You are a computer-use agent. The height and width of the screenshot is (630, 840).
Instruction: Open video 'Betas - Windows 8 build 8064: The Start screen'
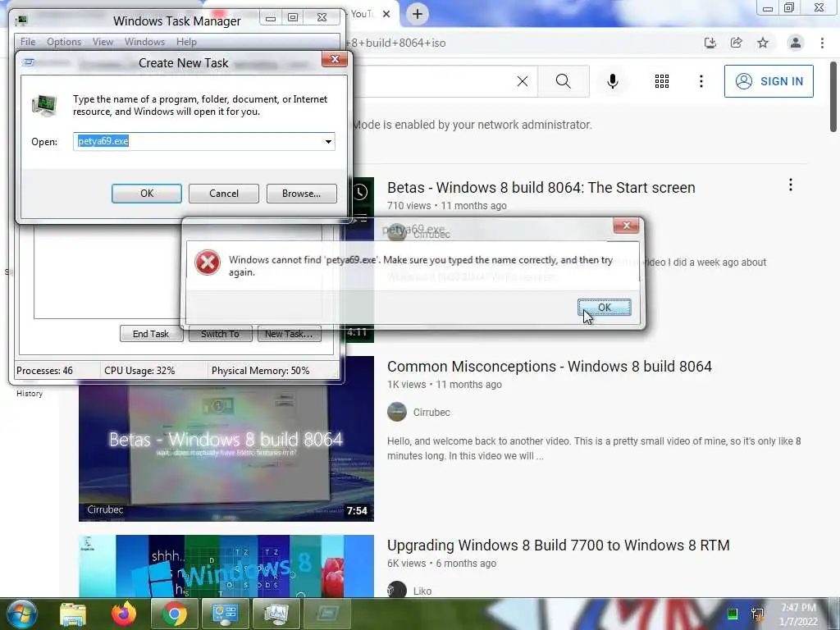click(x=541, y=188)
